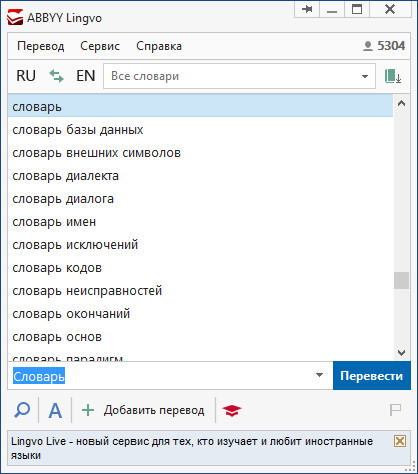Click the user icon beside 5304
Image resolution: width=418 pixels, height=474 pixels.
(367, 46)
